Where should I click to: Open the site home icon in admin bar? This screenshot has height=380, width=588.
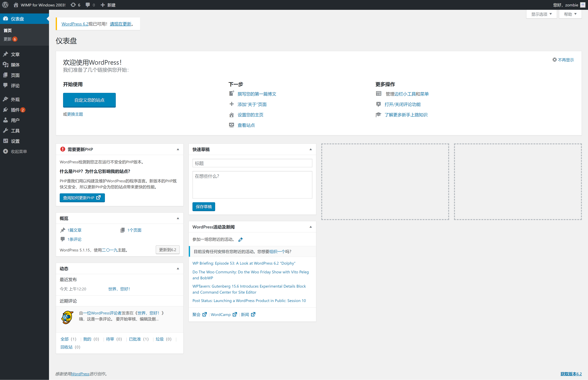click(16, 5)
